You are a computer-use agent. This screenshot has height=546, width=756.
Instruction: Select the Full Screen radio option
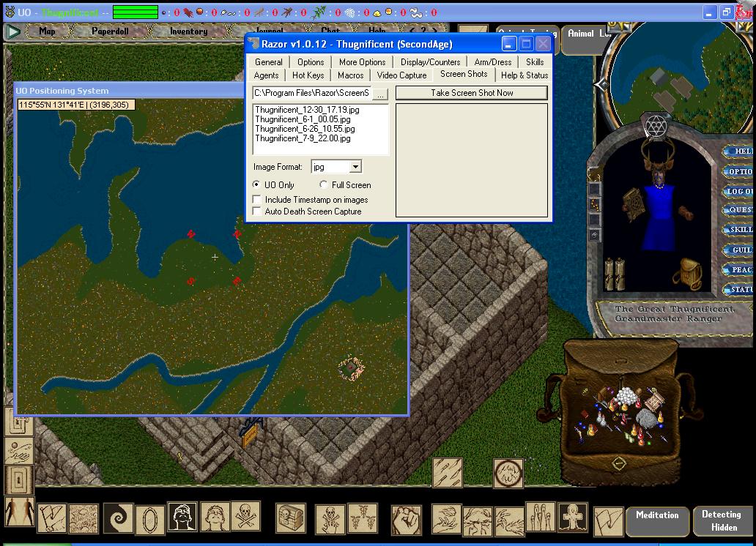[324, 185]
